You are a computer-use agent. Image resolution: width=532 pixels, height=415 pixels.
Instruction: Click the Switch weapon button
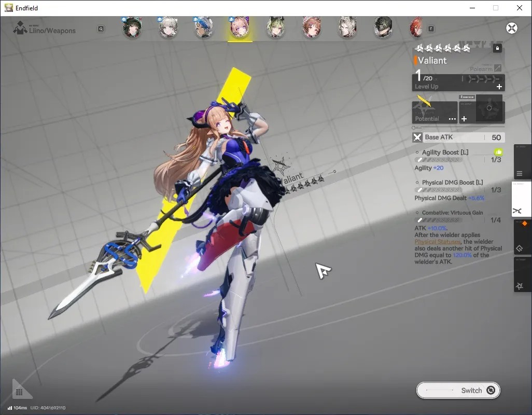click(458, 390)
